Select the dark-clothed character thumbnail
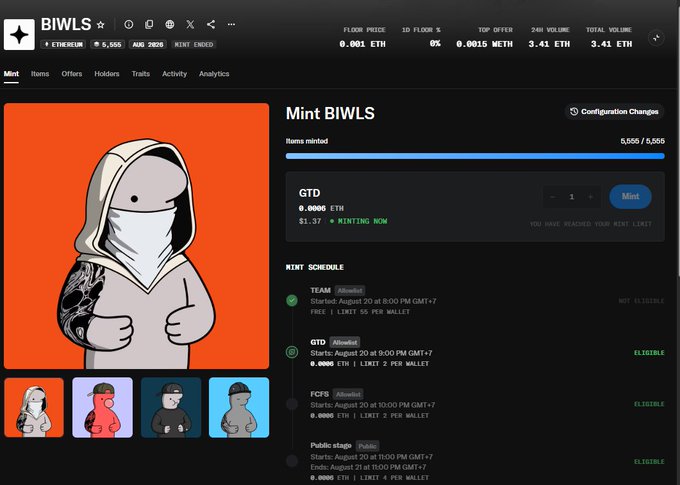The height and width of the screenshot is (485, 680). point(171,407)
